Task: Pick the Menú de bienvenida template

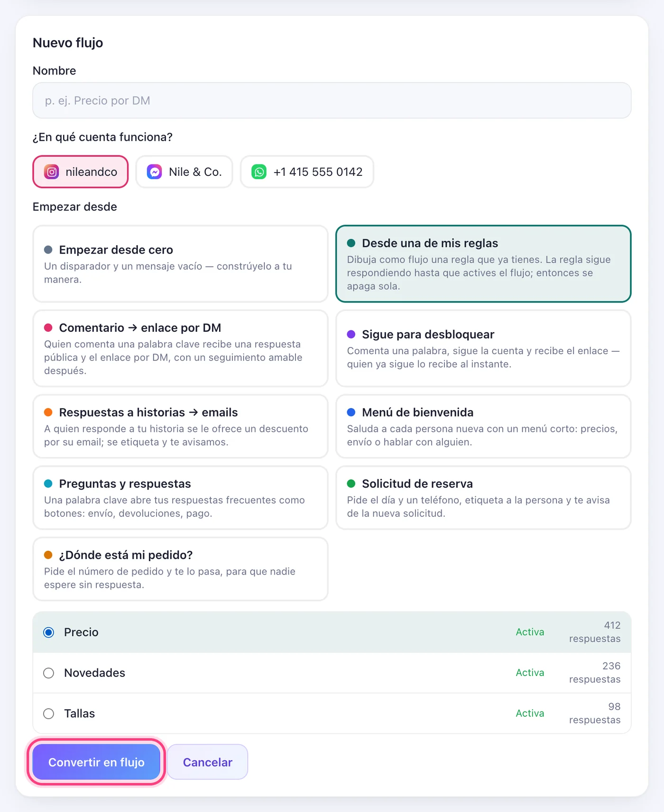Action: coord(483,426)
